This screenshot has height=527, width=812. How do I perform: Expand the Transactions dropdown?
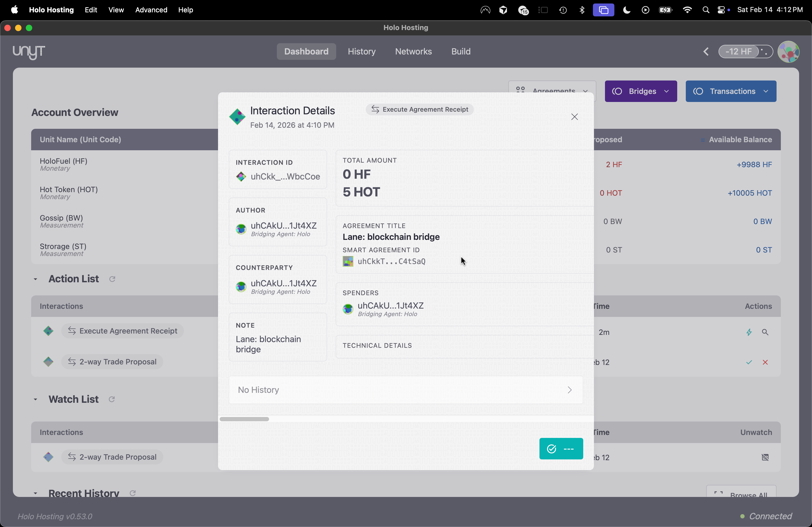coord(731,91)
